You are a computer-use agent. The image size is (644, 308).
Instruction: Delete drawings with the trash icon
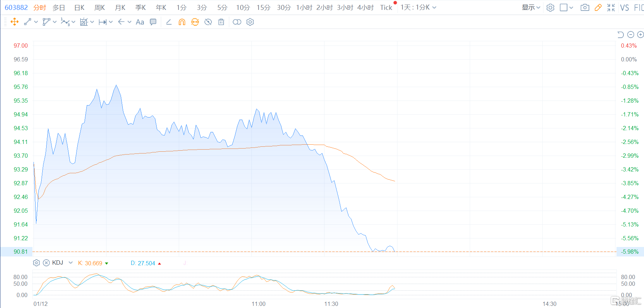coord(221,22)
